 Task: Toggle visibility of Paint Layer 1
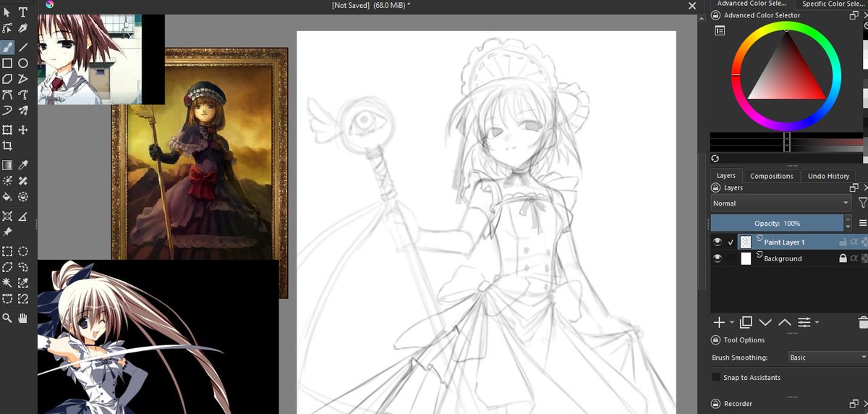(717, 242)
